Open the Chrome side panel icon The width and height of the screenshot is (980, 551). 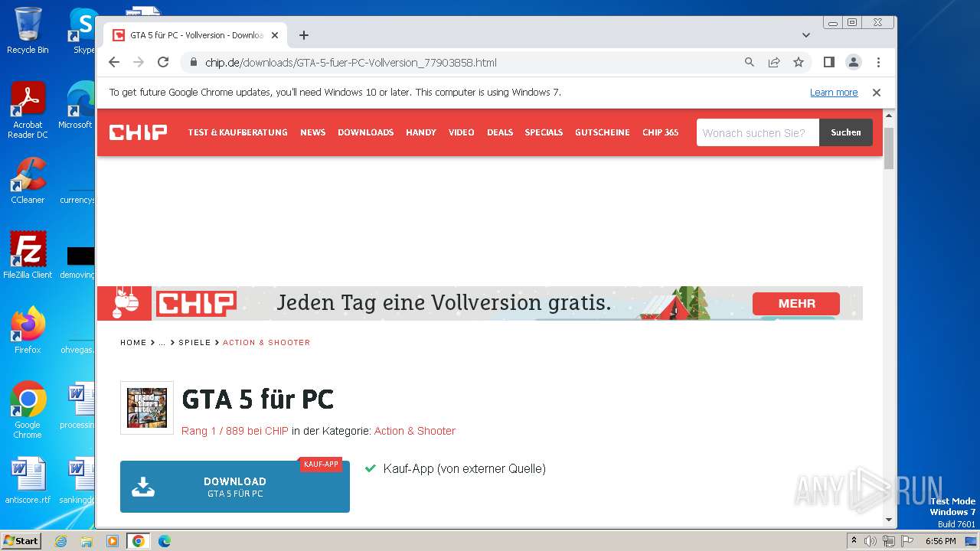829,62
